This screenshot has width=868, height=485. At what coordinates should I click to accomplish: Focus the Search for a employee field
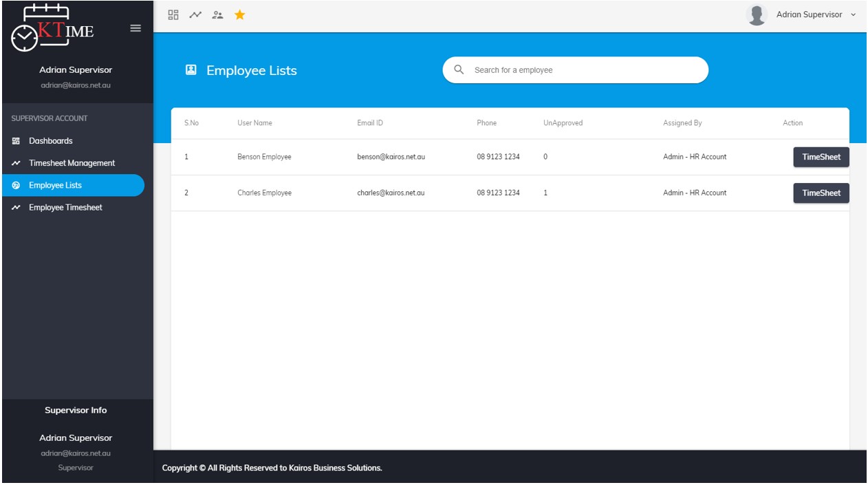(575, 70)
